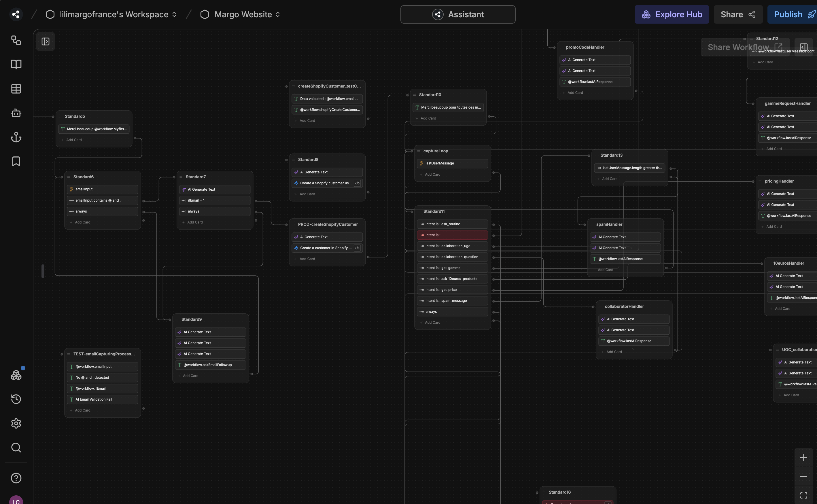The height and width of the screenshot is (504, 817).
Task: Open the search magnifier icon
Action: (16, 447)
